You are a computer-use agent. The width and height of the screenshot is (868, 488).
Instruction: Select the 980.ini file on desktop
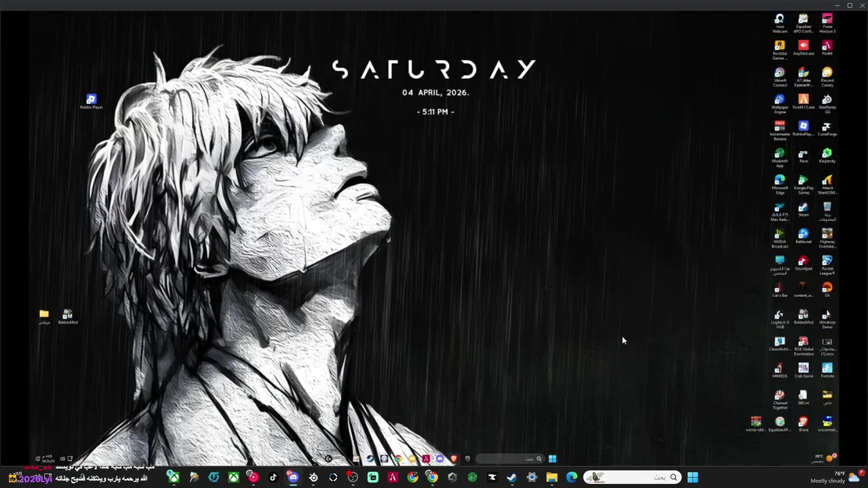tap(804, 397)
